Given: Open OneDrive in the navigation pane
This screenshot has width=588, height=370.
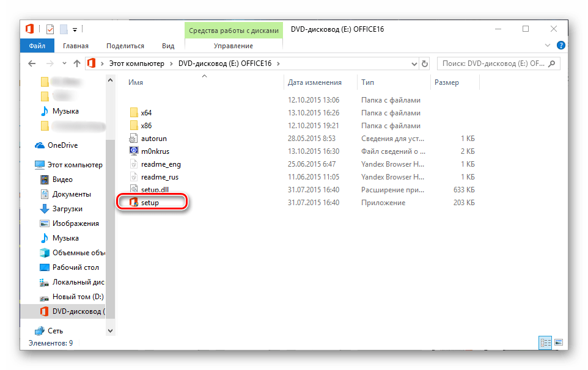Looking at the screenshot, I should coord(62,145).
